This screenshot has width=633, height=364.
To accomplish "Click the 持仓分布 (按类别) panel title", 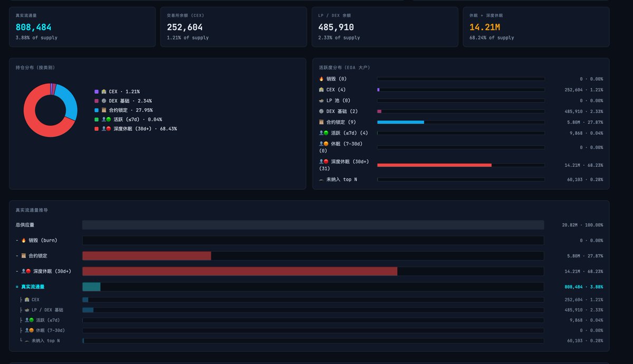I will 35,68.
